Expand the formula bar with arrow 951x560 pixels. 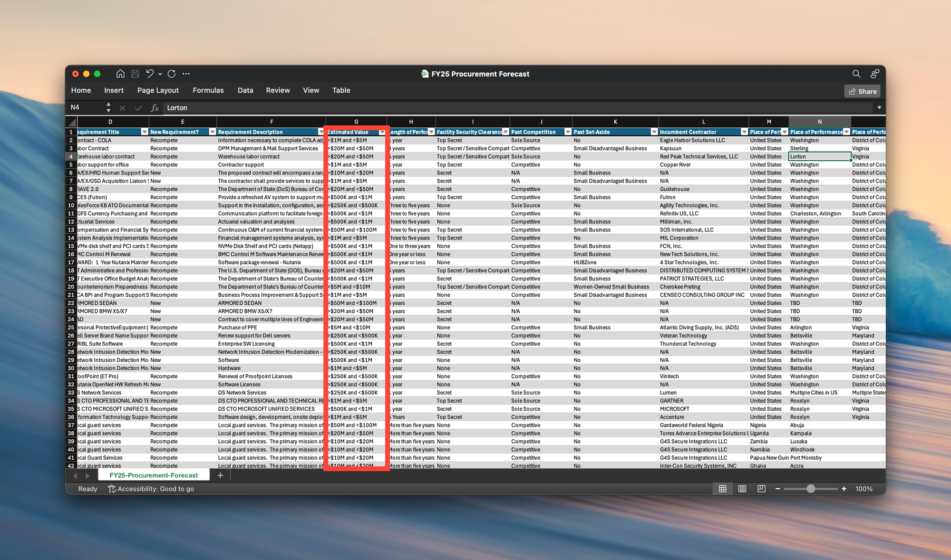point(879,108)
